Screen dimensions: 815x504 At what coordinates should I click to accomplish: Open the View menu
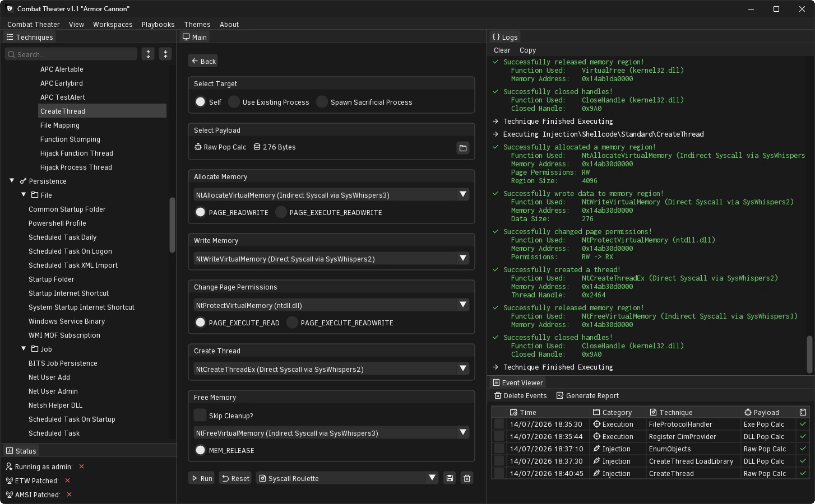coord(76,25)
